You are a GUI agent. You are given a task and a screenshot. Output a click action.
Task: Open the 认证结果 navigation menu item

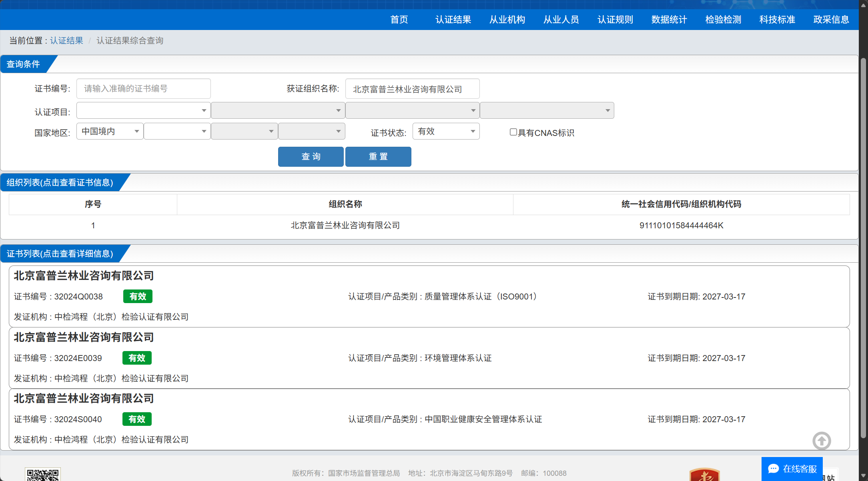click(x=453, y=20)
